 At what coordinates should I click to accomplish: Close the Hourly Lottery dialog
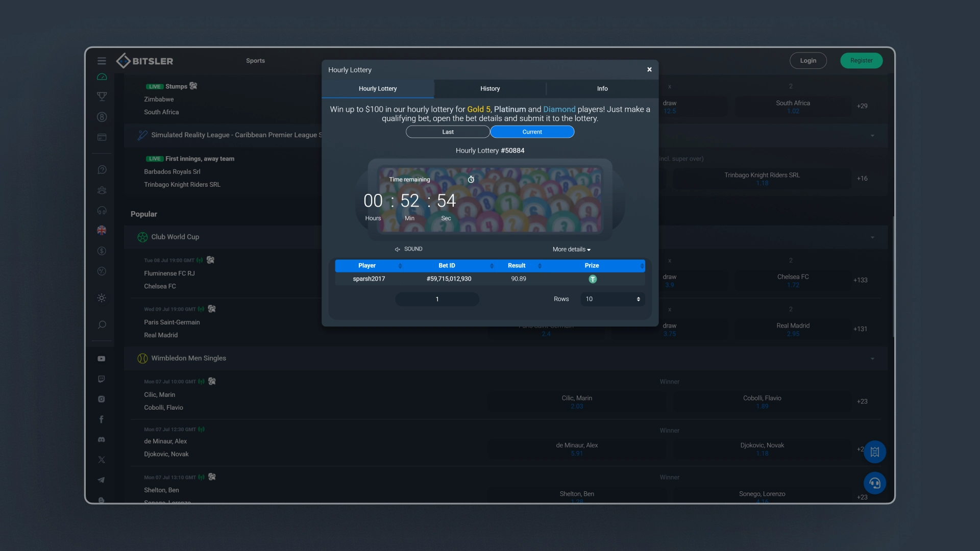(x=649, y=70)
